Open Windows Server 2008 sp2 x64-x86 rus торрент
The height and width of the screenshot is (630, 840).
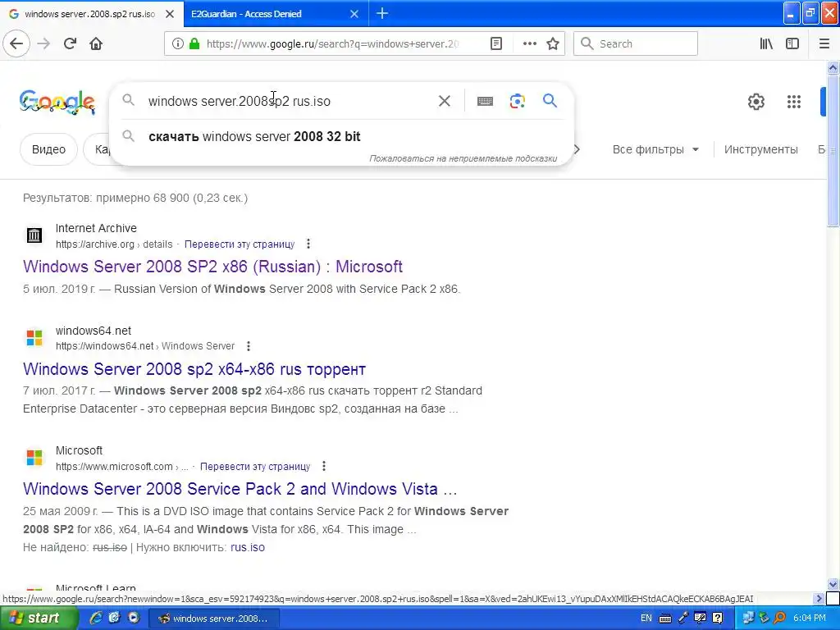tap(194, 369)
